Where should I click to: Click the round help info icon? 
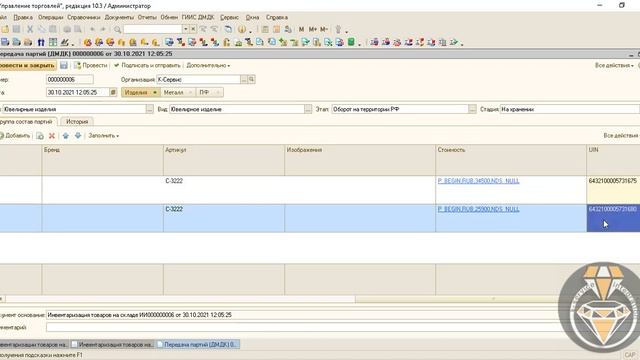coord(242,29)
